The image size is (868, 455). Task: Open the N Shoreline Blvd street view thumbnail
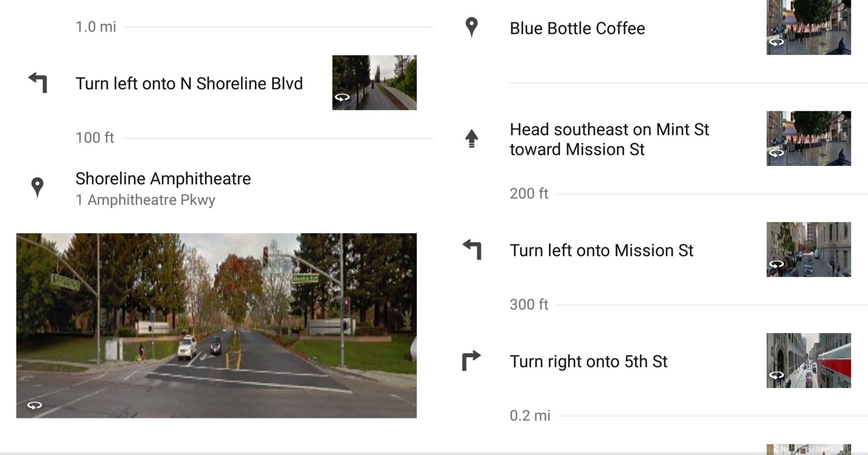[374, 82]
